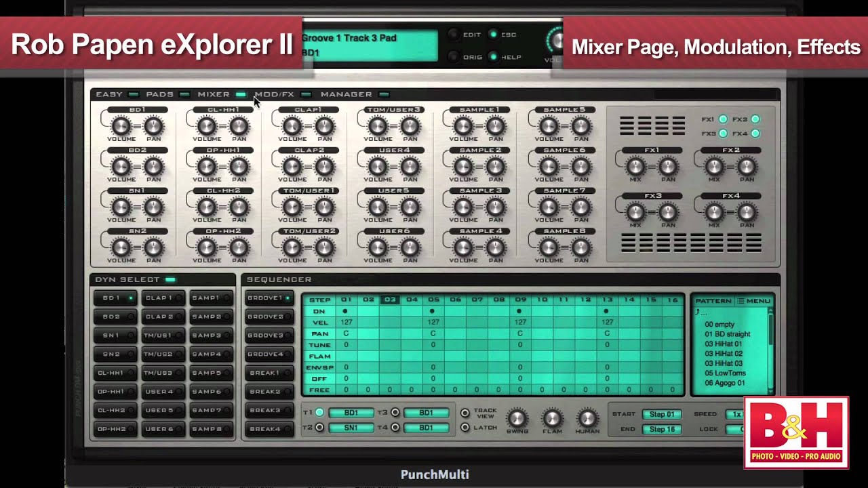Select the BREAK1 button

pos(269,372)
